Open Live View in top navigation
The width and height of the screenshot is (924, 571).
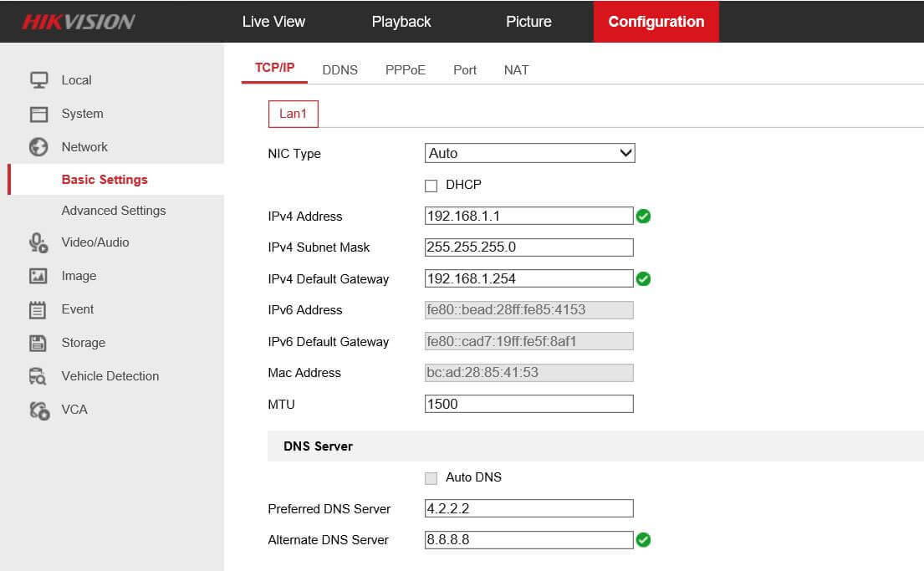pos(273,22)
